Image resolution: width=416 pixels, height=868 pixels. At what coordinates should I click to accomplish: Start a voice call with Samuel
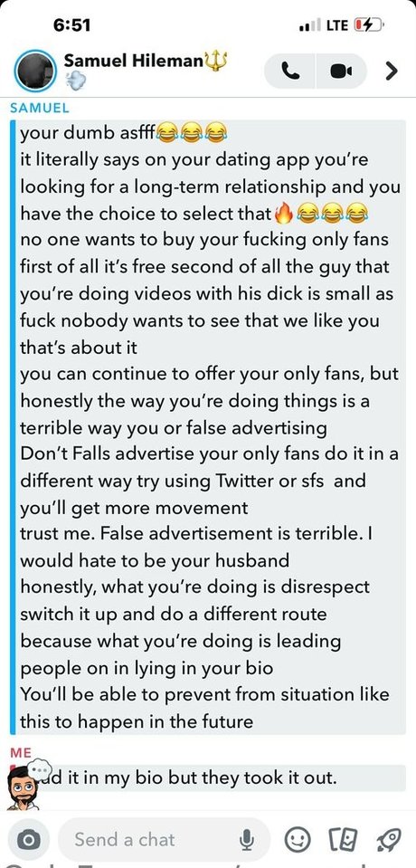click(290, 71)
